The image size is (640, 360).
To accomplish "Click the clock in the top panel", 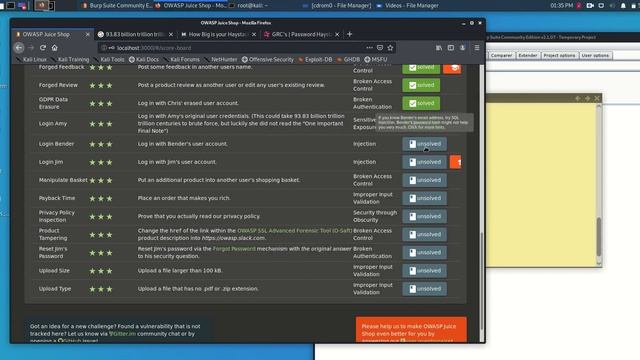I will [x=561, y=6].
